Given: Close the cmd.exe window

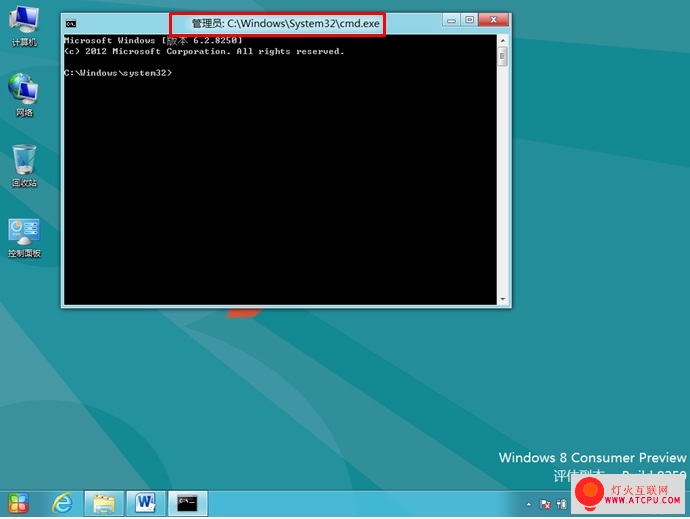Looking at the screenshot, I should point(493,20).
